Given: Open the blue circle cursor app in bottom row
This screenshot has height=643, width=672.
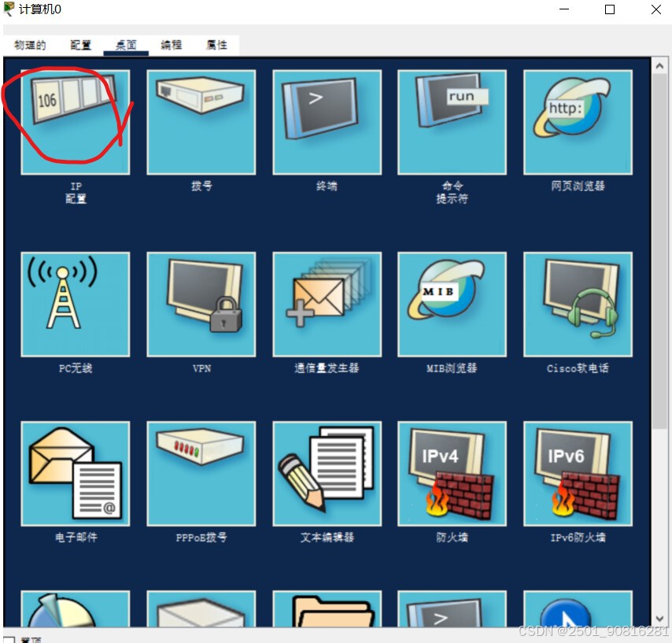Looking at the screenshot, I should coord(578,608).
